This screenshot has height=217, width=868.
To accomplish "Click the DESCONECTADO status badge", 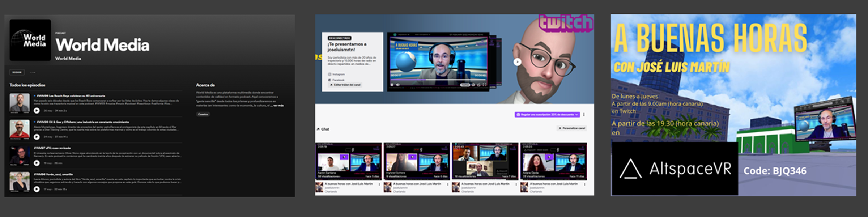I will [x=340, y=38].
